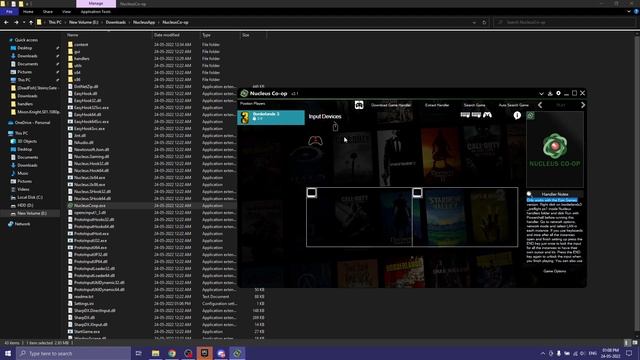The width and height of the screenshot is (640, 360).
Task: Select Local Disk (C:) in sidebar
Action: point(30,197)
